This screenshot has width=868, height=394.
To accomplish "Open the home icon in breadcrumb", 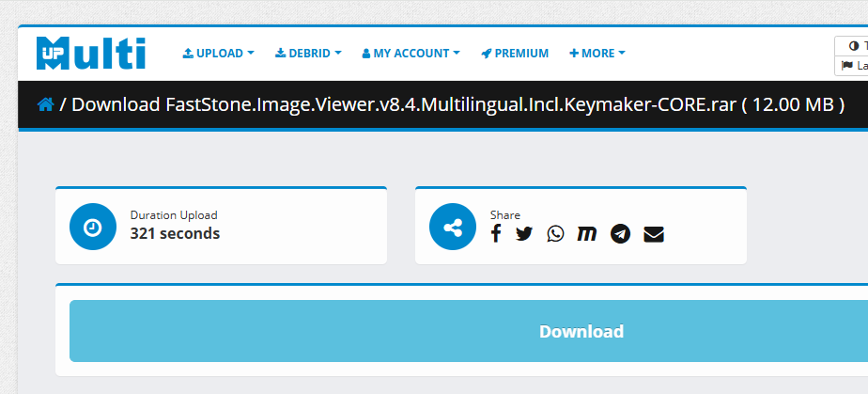I will tap(45, 104).
